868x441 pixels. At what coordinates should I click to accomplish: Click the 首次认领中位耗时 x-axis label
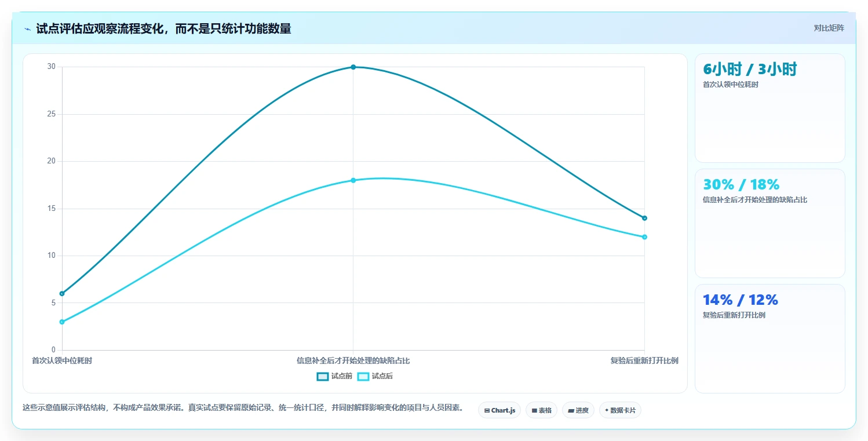tap(62, 360)
